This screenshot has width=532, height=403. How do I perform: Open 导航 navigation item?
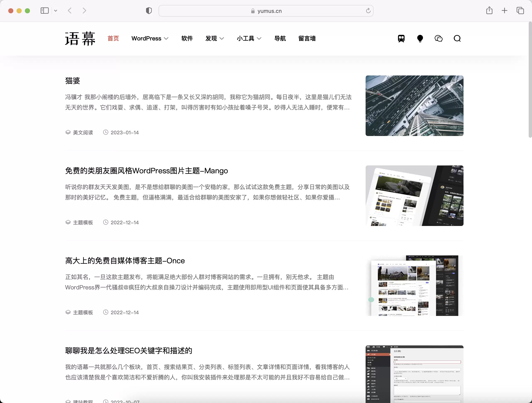pyautogui.click(x=280, y=38)
